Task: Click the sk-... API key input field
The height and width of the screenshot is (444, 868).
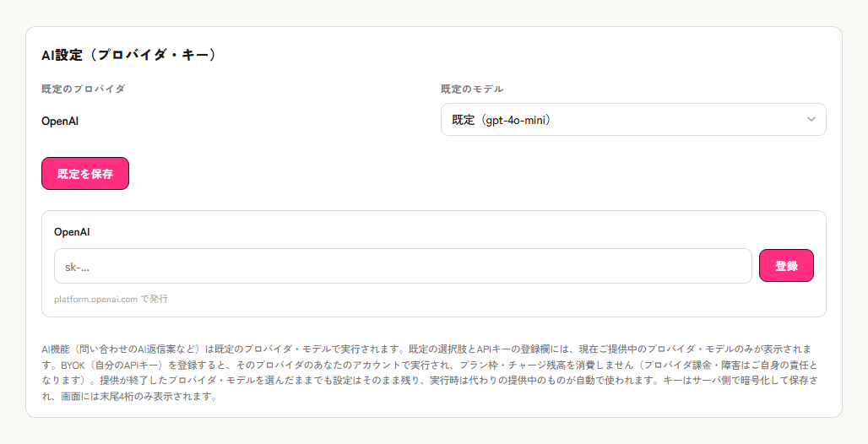Action: pyautogui.click(x=403, y=266)
